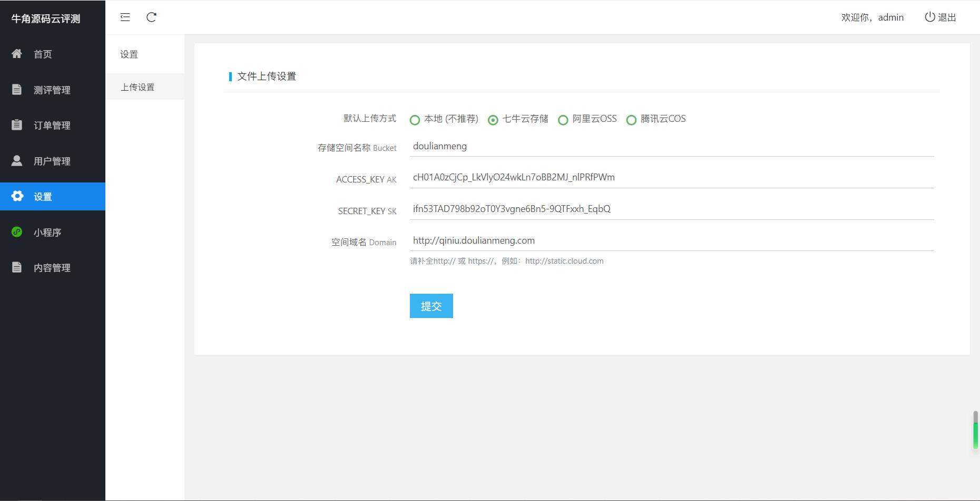
Task: Submit the form with the 提交 button
Action: (x=432, y=306)
